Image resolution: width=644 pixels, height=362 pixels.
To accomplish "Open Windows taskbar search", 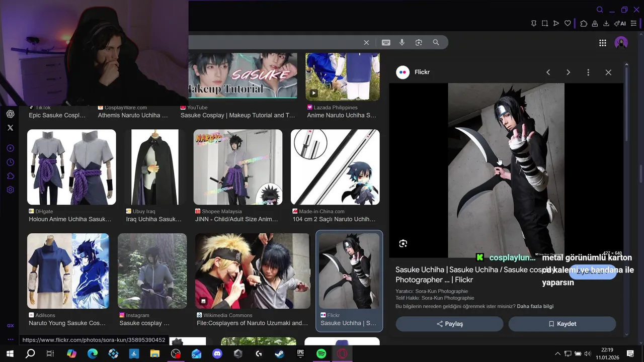I will coord(30,354).
